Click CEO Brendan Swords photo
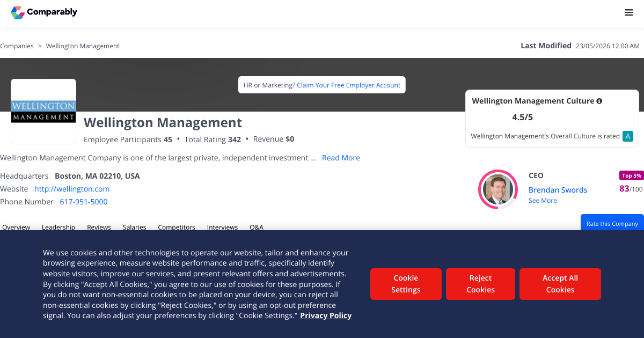This screenshot has width=644, height=338. [x=497, y=189]
